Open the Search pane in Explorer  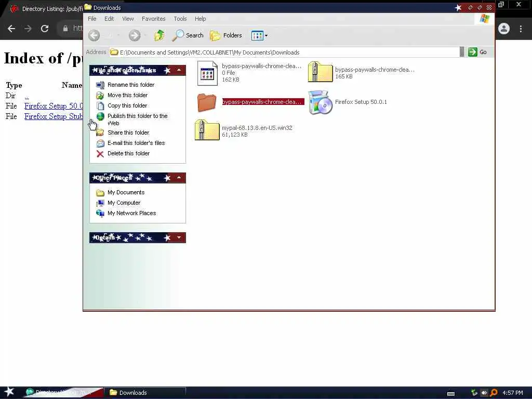pyautogui.click(x=188, y=35)
